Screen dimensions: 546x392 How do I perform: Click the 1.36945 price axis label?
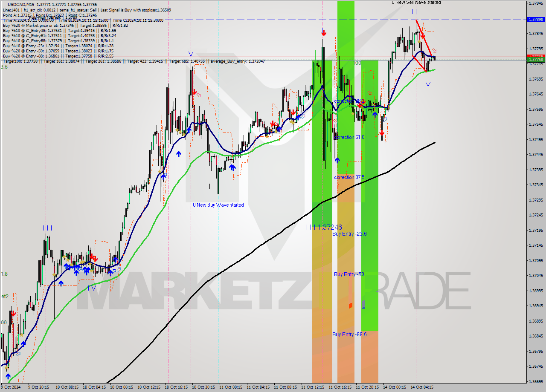tap(536, 306)
